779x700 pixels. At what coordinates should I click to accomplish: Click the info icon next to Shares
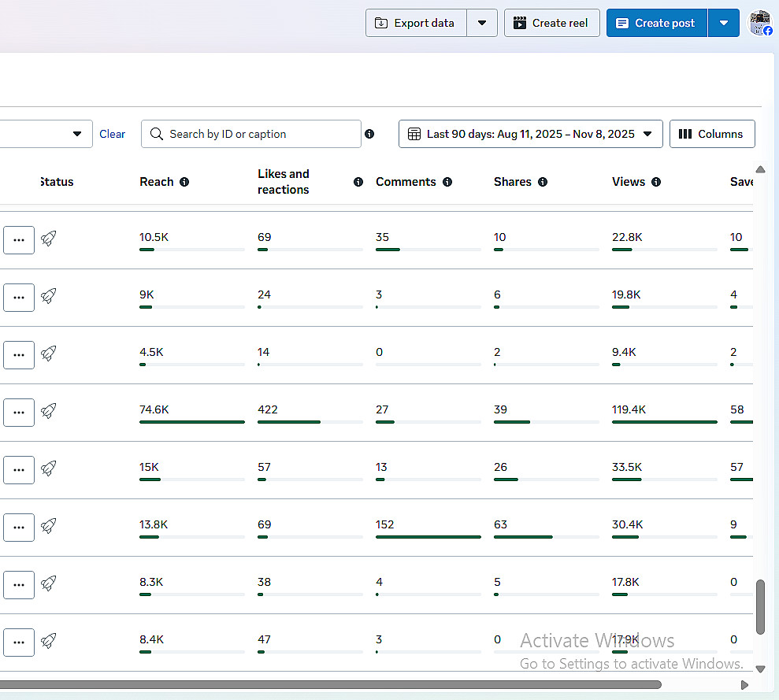[543, 182]
